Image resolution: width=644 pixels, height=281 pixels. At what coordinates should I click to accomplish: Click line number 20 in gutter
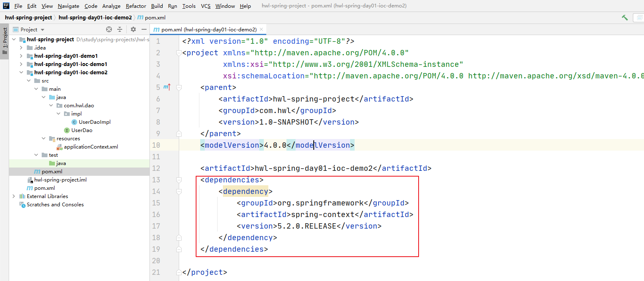(x=156, y=261)
